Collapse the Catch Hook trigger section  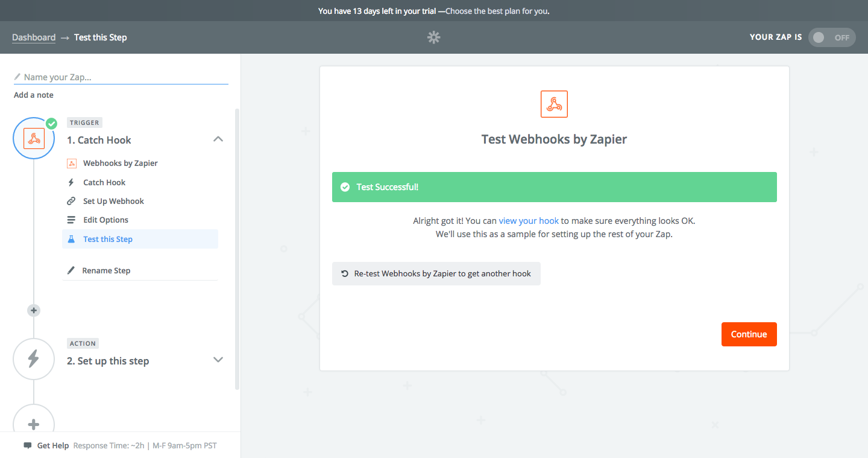pos(218,139)
